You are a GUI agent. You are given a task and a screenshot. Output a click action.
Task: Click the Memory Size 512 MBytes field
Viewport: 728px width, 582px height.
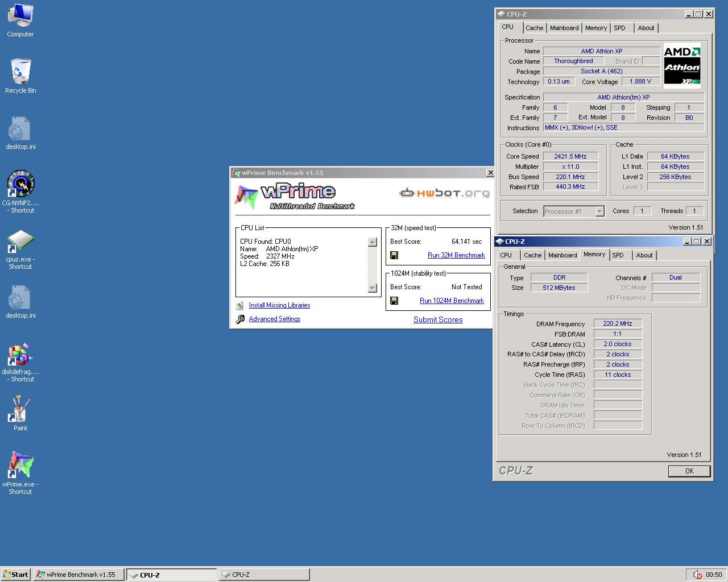pos(559,288)
